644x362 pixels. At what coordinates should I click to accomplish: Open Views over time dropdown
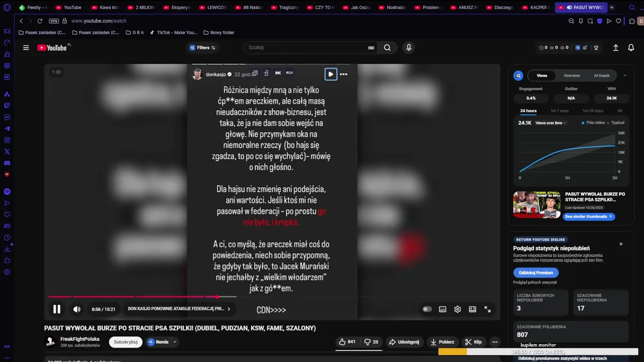(x=551, y=123)
